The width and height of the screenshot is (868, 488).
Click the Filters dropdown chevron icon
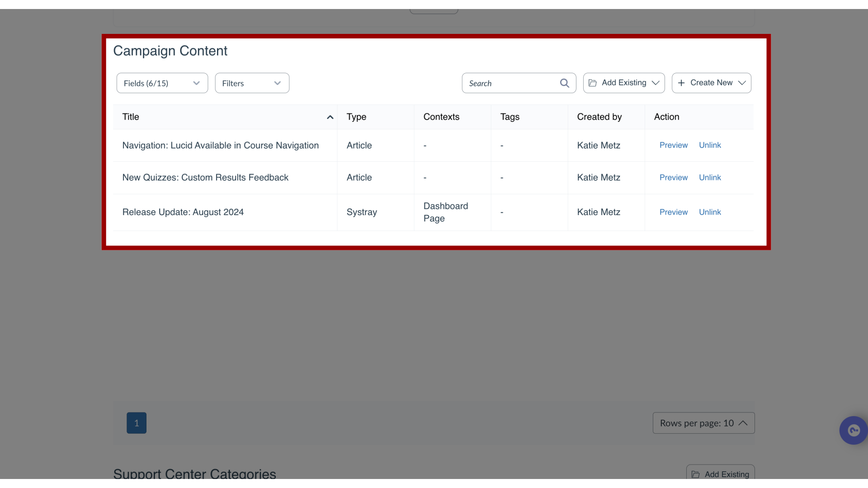[277, 83]
